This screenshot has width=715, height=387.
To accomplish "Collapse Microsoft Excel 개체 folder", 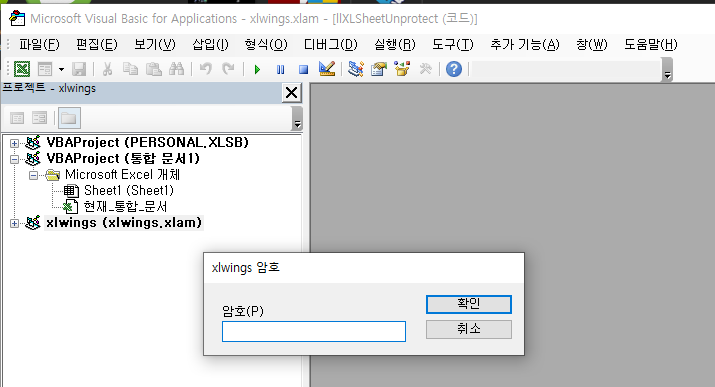I will tap(33, 175).
